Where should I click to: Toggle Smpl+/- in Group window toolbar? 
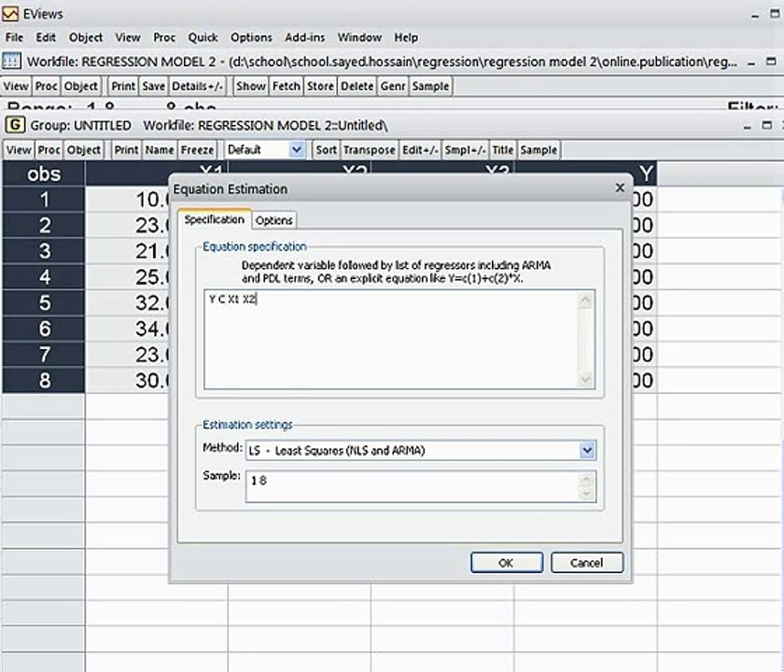coord(465,149)
